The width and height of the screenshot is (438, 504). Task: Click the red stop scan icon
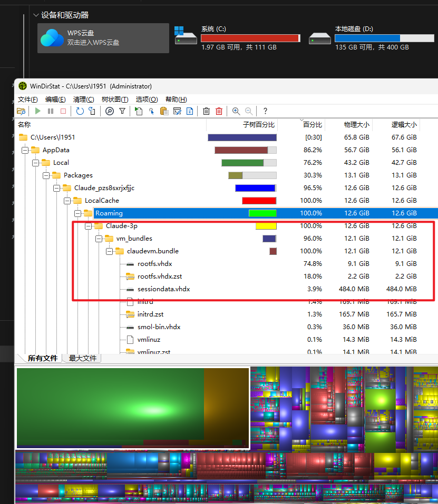click(63, 111)
